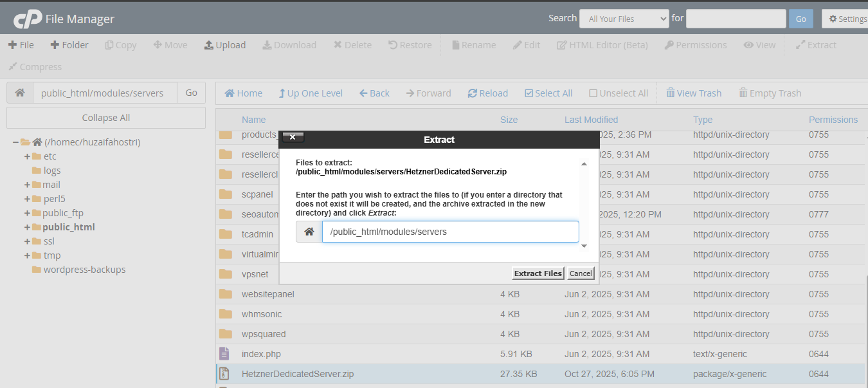The width and height of the screenshot is (868, 388).
Task: Sort files by Name column header
Action: click(253, 120)
